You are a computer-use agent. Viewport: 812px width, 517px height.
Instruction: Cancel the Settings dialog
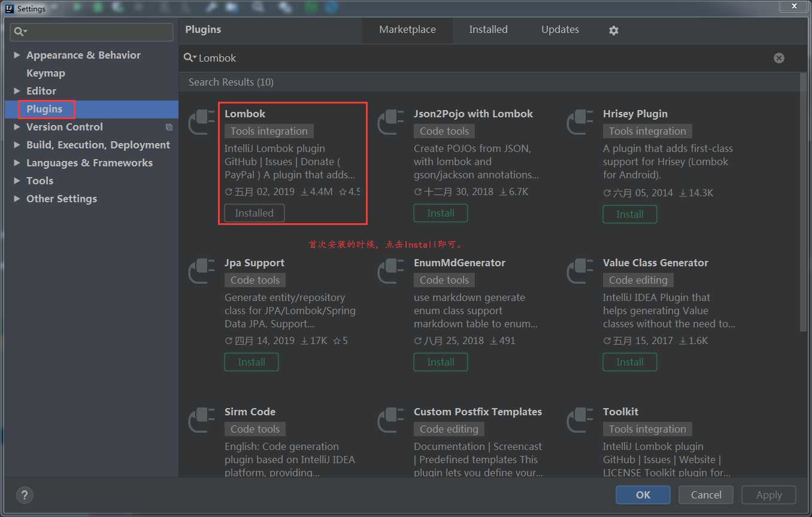pos(706,495)
